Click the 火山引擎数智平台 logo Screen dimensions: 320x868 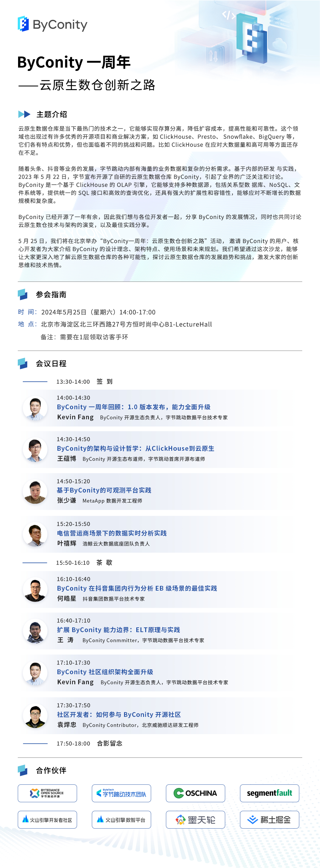tap(121, 819)
